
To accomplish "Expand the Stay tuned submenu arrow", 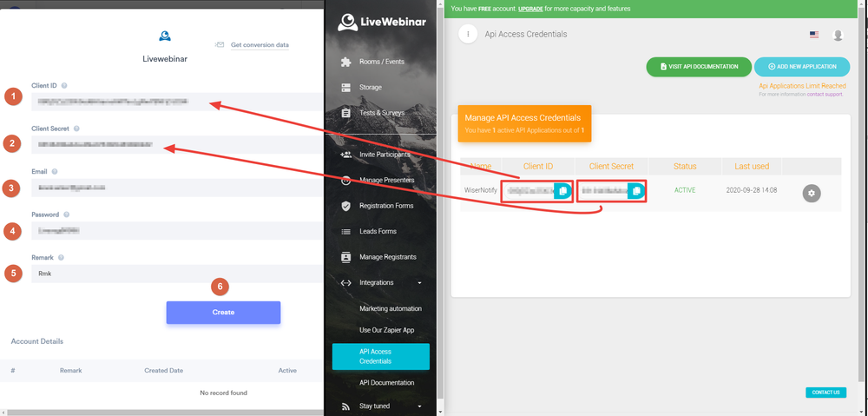I will click(x=419, y=406).
